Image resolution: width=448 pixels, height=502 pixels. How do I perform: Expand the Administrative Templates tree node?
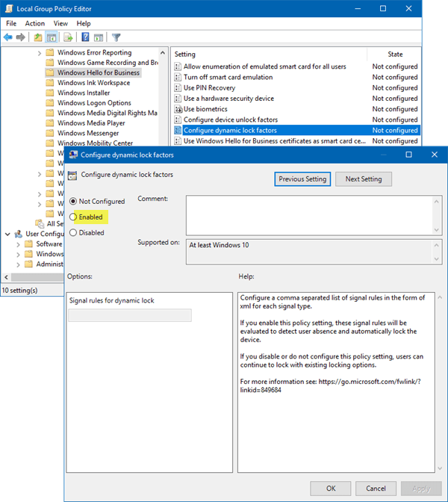pyautogui.click(x=18, y=264)
